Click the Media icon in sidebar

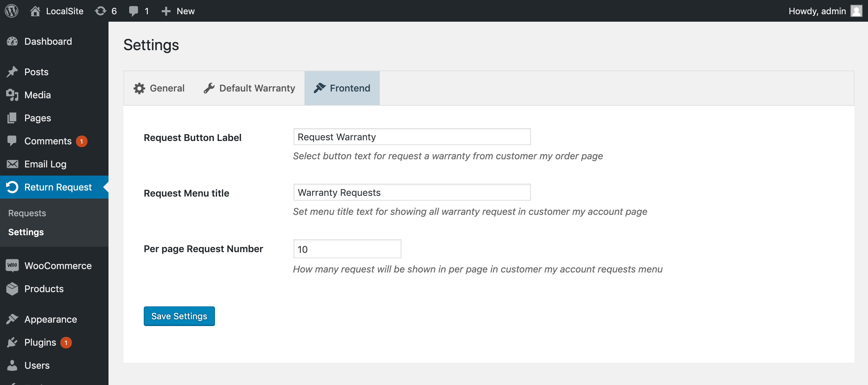click(x=12, y=95)
